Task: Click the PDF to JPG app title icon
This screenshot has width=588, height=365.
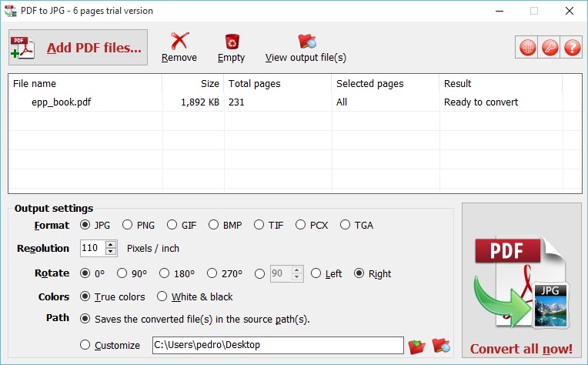Action: point(10,11)
